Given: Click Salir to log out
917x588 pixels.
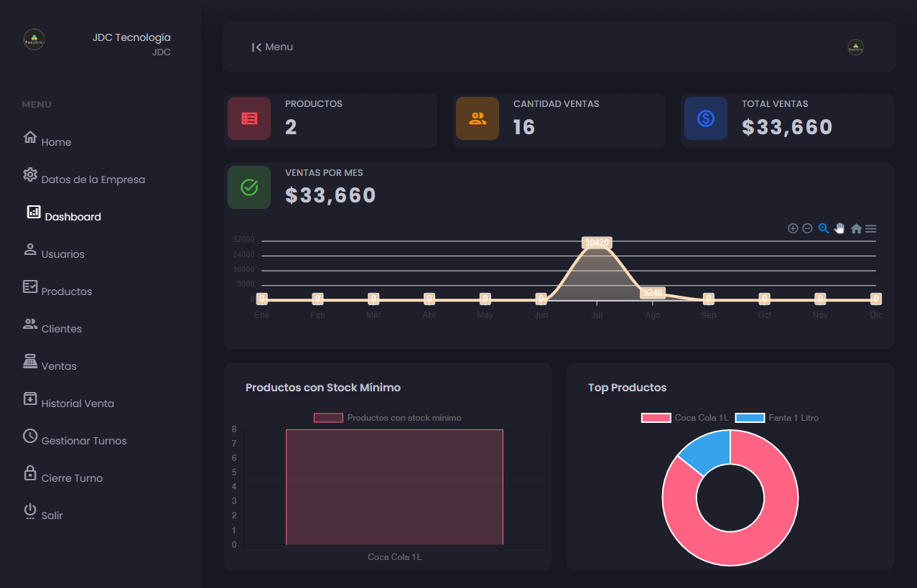Looking at the screenshot, I should pos(52,515).
